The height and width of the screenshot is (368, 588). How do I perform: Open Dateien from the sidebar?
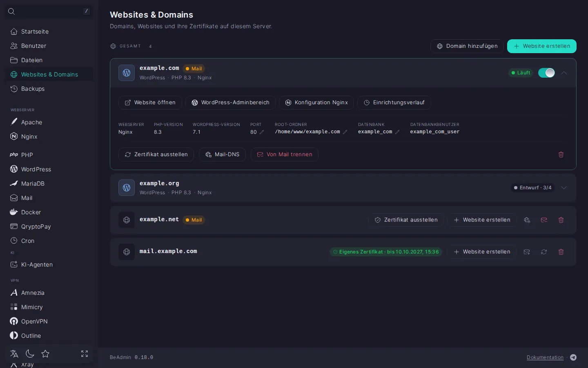[x=49, y=60]
